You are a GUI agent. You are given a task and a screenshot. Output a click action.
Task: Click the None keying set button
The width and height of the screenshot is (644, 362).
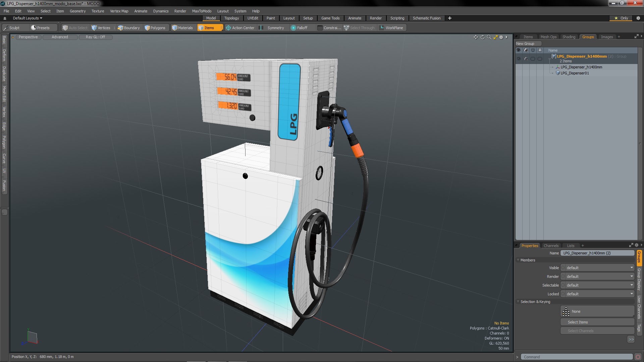tap(597, 311)
